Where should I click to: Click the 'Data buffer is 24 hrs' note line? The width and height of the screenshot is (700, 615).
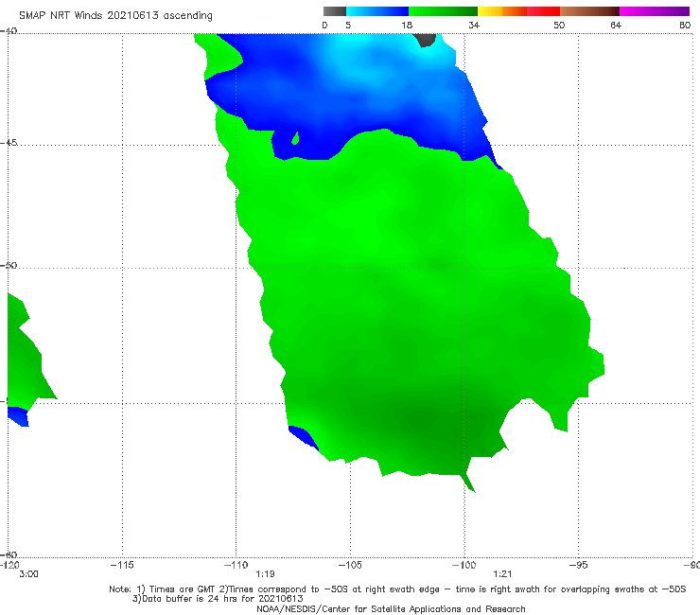pyautogui.click(x=218, y=599)
